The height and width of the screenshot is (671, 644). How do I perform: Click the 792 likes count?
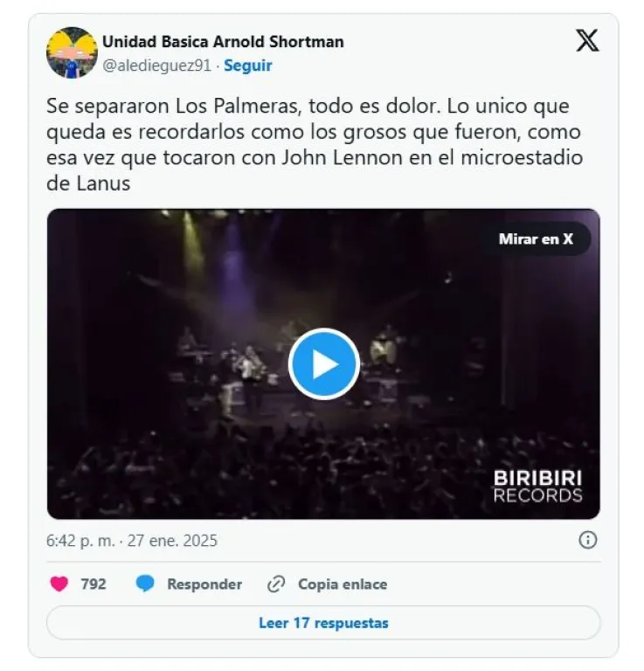[x=93, y=585]
